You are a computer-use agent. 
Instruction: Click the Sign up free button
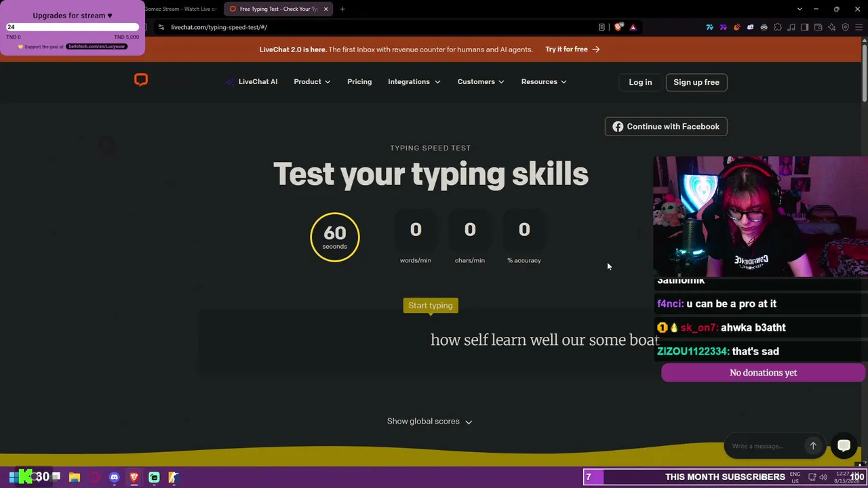click(x=696, y=82)
